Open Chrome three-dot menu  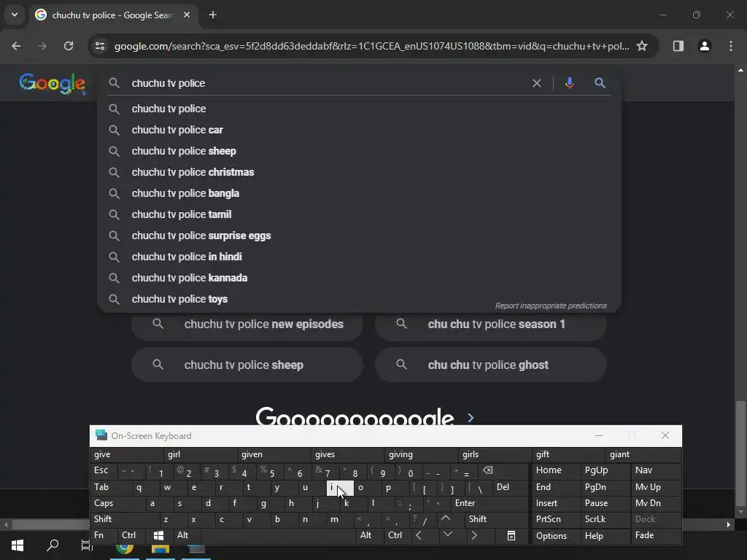731,46
